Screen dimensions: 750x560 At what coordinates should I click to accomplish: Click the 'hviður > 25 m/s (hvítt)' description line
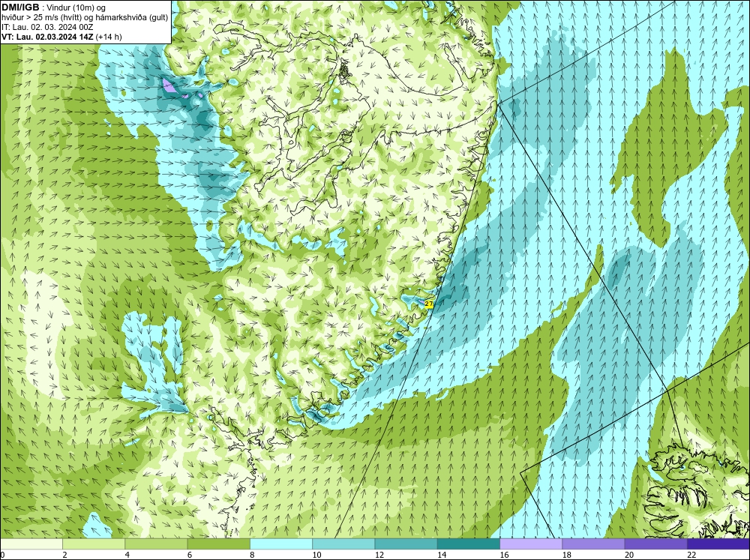[x=85, y=18]
